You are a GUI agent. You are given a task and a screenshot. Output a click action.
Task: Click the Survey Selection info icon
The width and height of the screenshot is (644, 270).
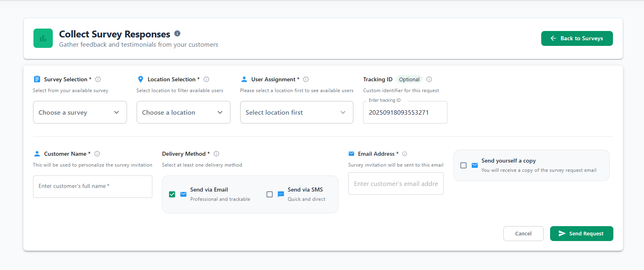[98, 79]
